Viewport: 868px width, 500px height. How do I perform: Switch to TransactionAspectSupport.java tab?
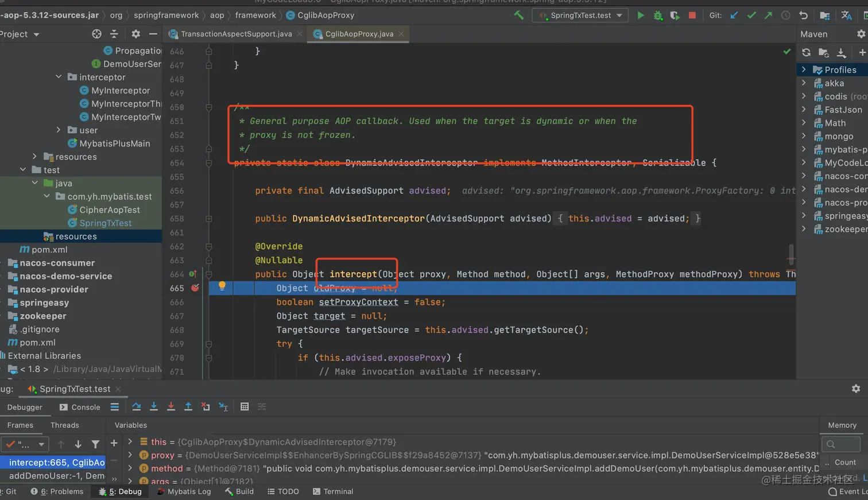pyautogui.click(x=236, y=34)
